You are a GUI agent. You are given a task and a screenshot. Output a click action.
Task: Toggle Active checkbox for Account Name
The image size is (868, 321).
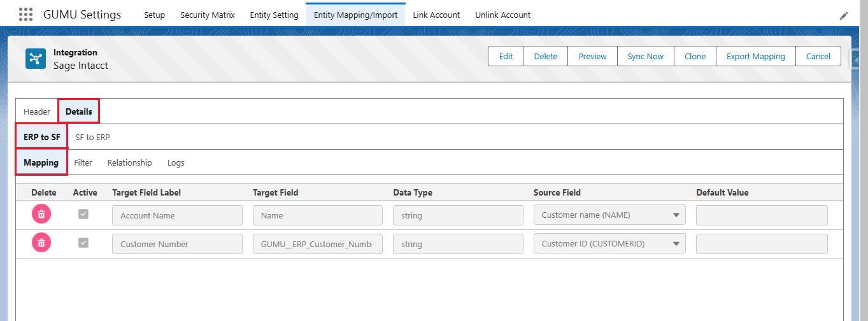coord(83,215)
